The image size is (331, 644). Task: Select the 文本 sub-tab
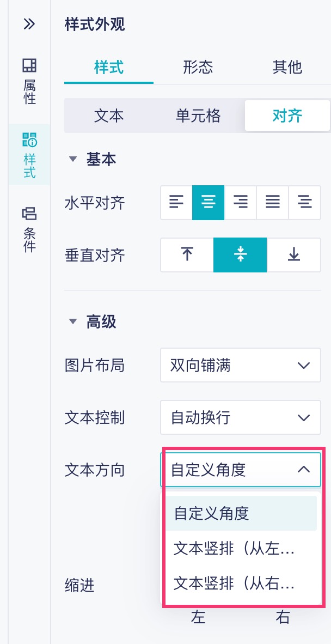click(x=109, y=116)
